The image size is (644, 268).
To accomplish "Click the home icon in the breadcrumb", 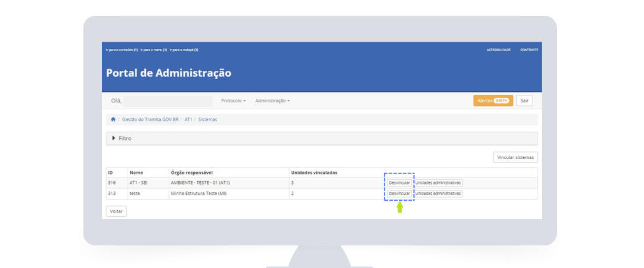I will point(113,120).
